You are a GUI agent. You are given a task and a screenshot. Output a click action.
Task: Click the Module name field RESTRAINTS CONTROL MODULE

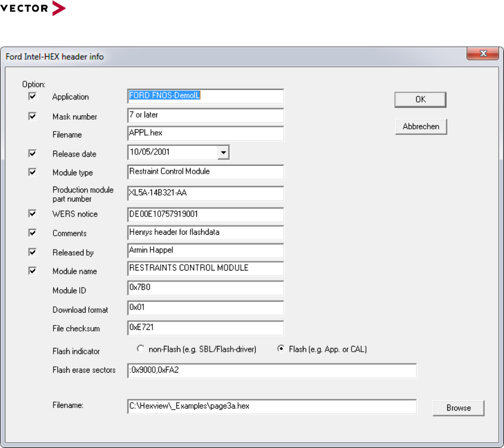(205, 269)
